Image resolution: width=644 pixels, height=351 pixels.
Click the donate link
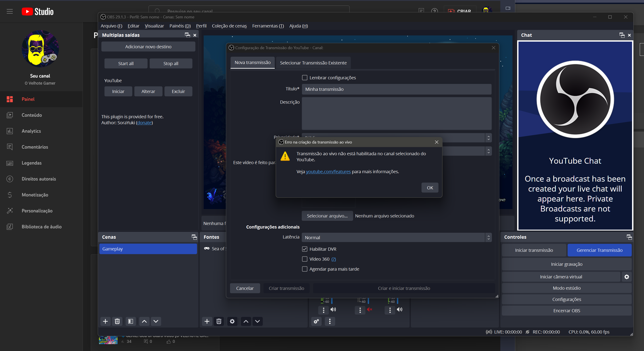144,122
